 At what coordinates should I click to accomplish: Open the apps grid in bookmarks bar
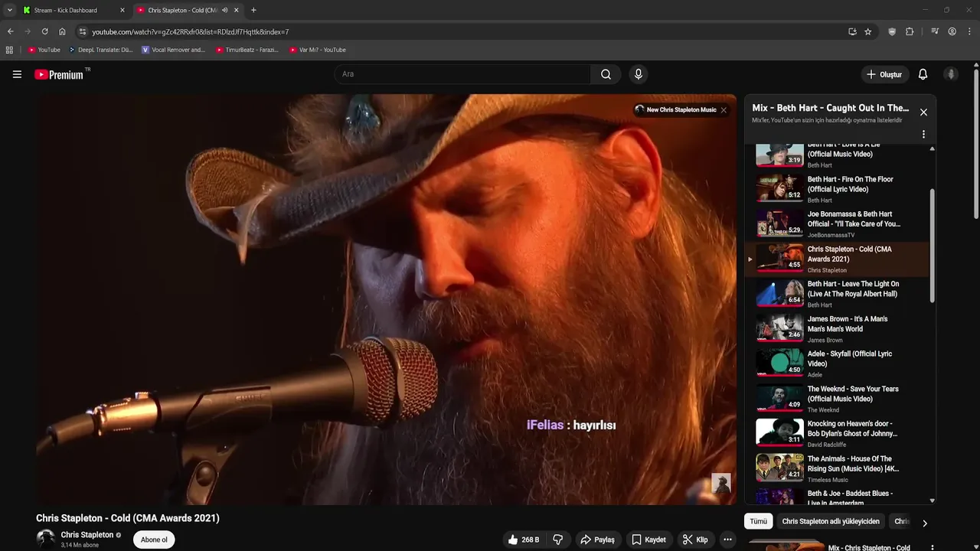coord(9,50)
